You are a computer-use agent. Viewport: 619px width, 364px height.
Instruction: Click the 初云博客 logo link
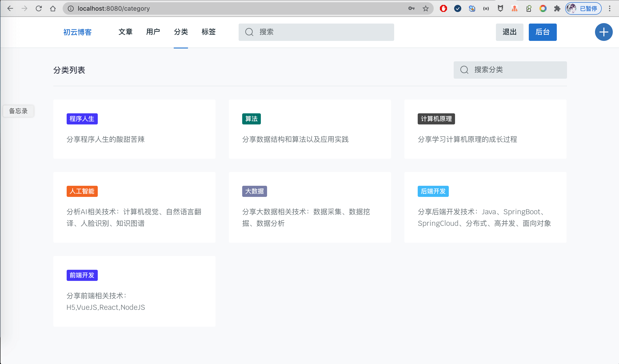[77, 32]
